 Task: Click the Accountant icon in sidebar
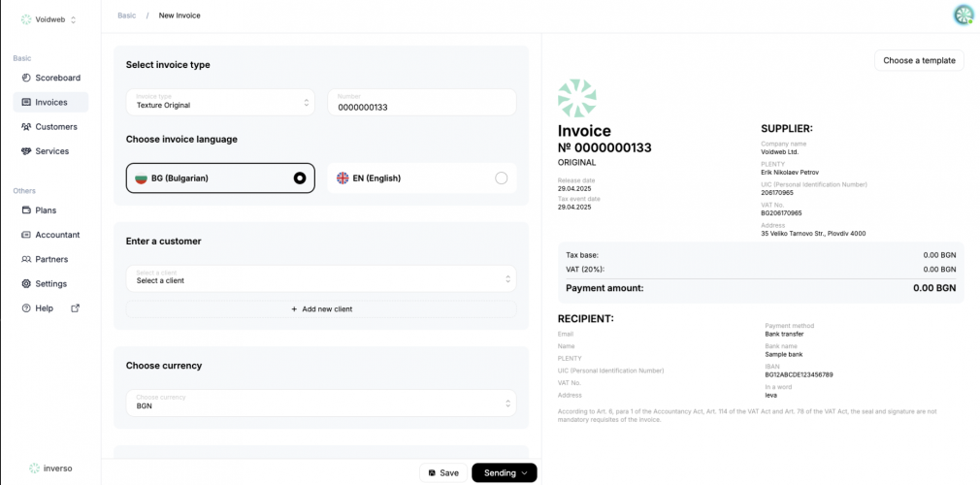click(26, 235)
